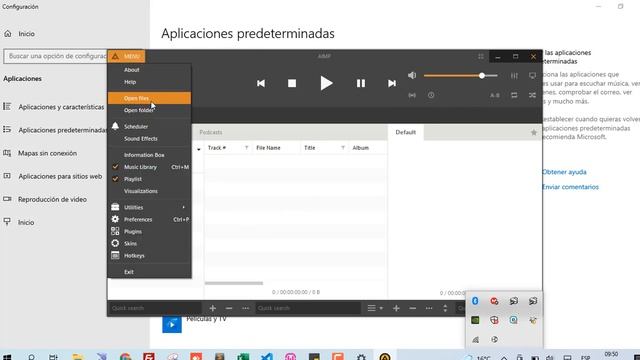The width and height of the screenshot is (640, 360).
Task: Open playlist sorting arrows button
Action: pyautogui.click(x=445, y=308)
